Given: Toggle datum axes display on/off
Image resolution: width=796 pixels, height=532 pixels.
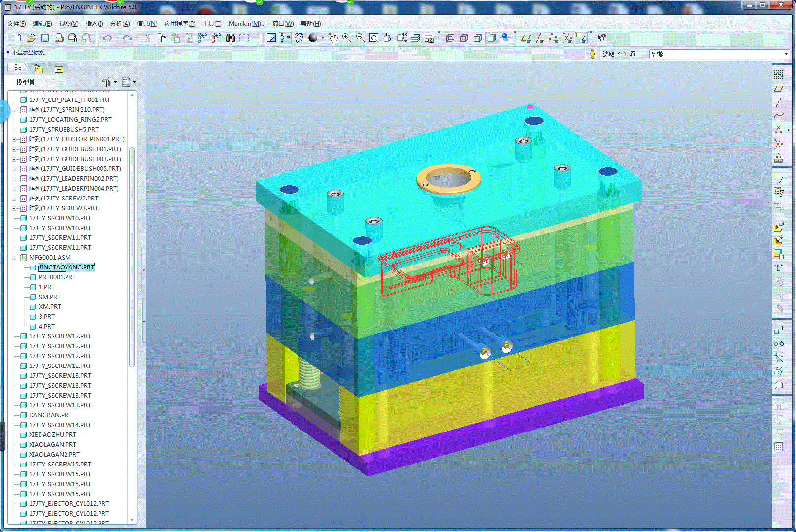Looking at the screenshot, I should coord(540,38).
